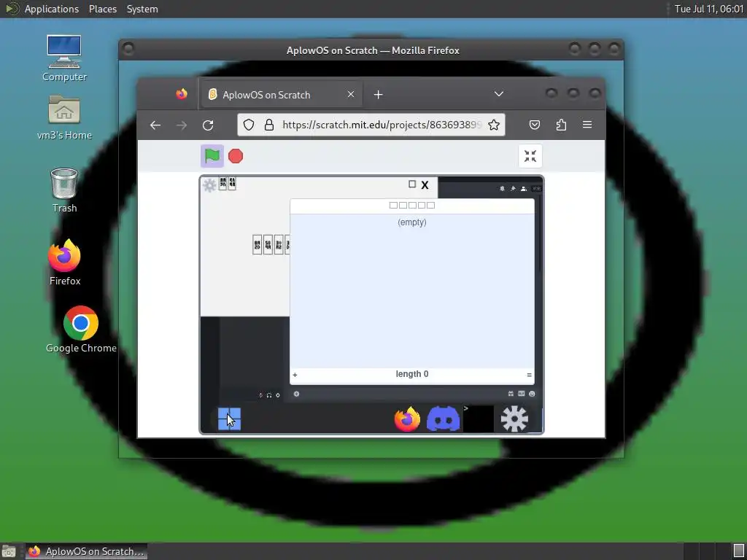Select the Trash desktop icon

click(x=64, y=190)
